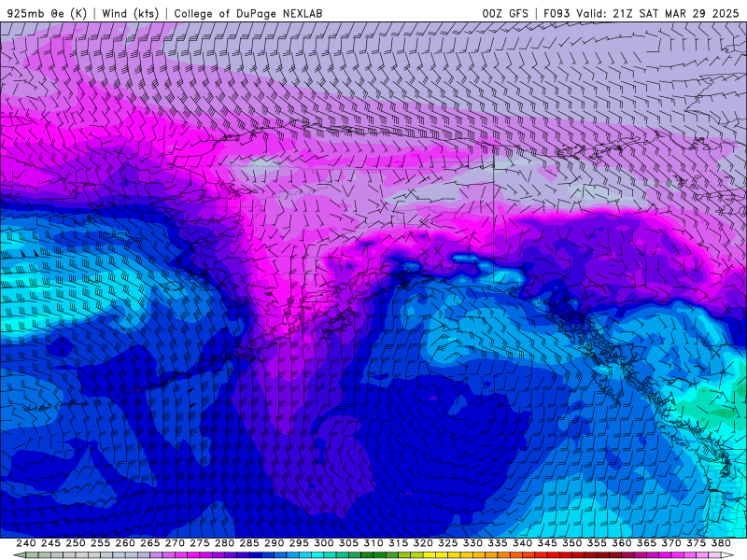Click the 360 value on the color scale
The width and height of the screenshot is (747, 560).
(621, 543)
